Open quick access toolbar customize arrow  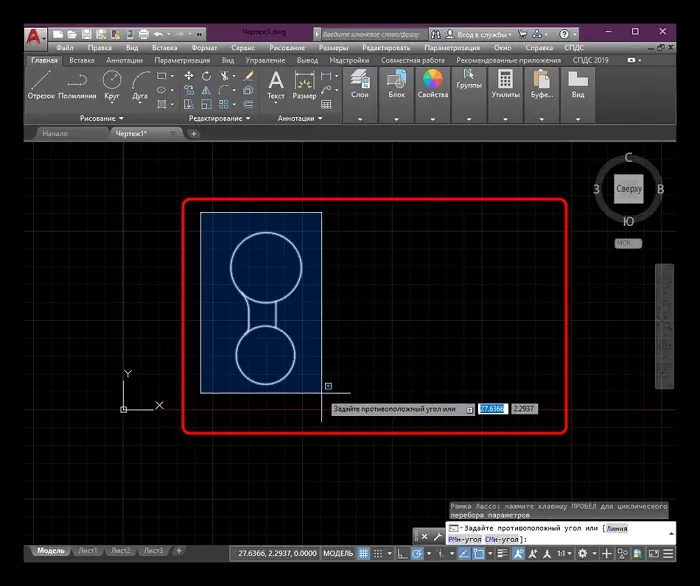[x=199, y=34]
